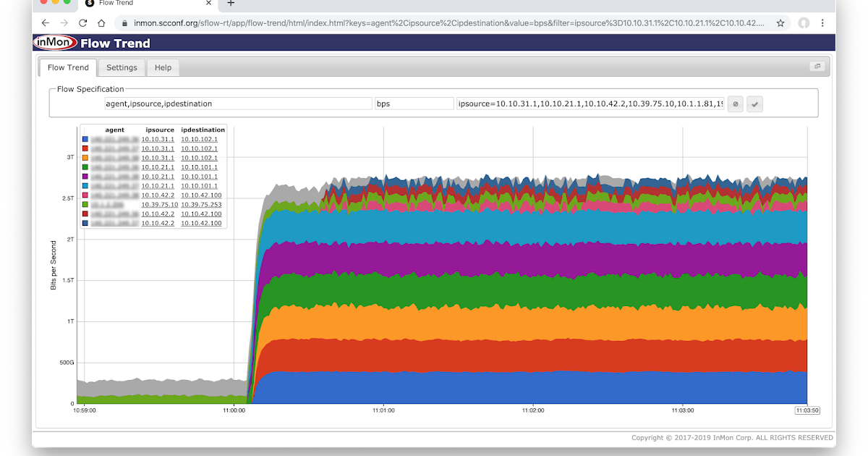Viewport: 868px width, 456px height.
Task: Switch to the Settings tab
Action: (x=122, y=67)
